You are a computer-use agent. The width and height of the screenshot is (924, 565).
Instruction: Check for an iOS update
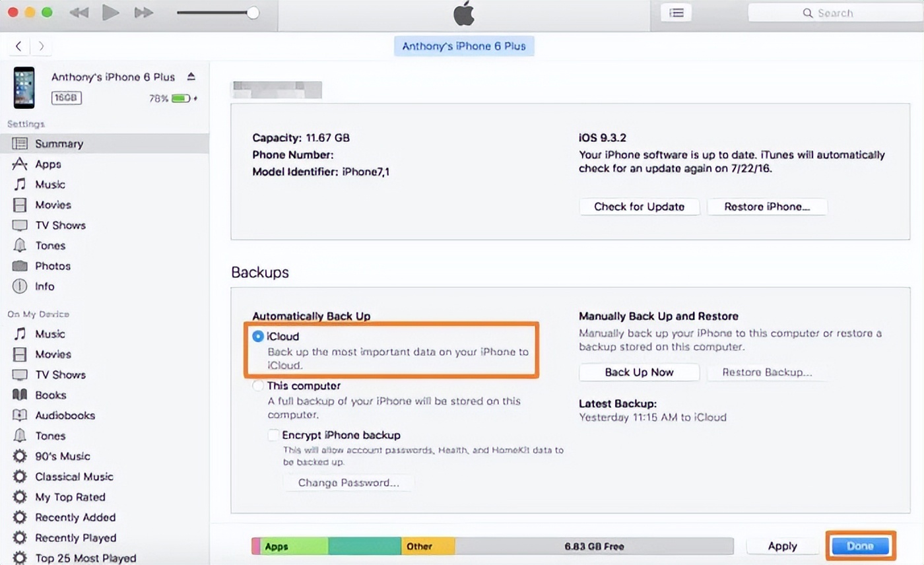pyautogui.click(x=638, y=206)
